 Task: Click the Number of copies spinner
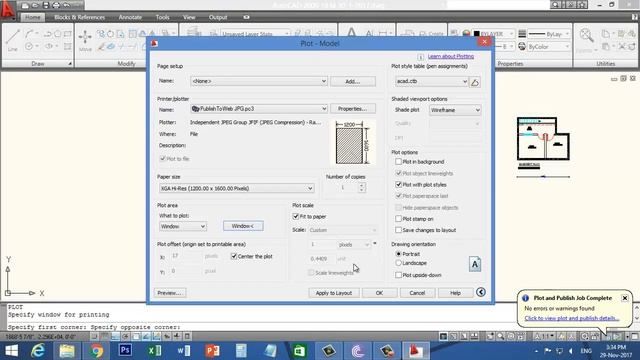coord(361,187)
